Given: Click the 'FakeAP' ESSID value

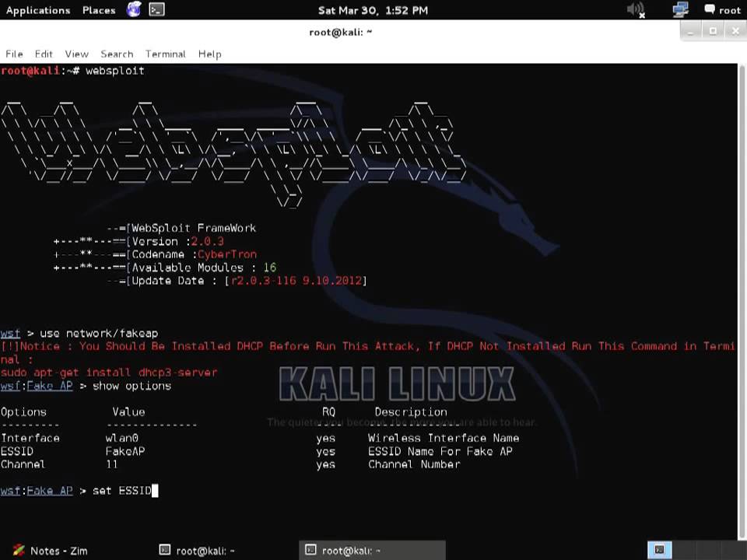Looking at the screenshot, I should tap(124, 451).
